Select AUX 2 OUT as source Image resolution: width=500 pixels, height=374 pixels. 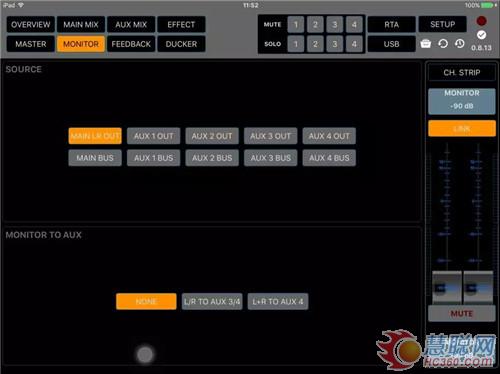[212, 136]
